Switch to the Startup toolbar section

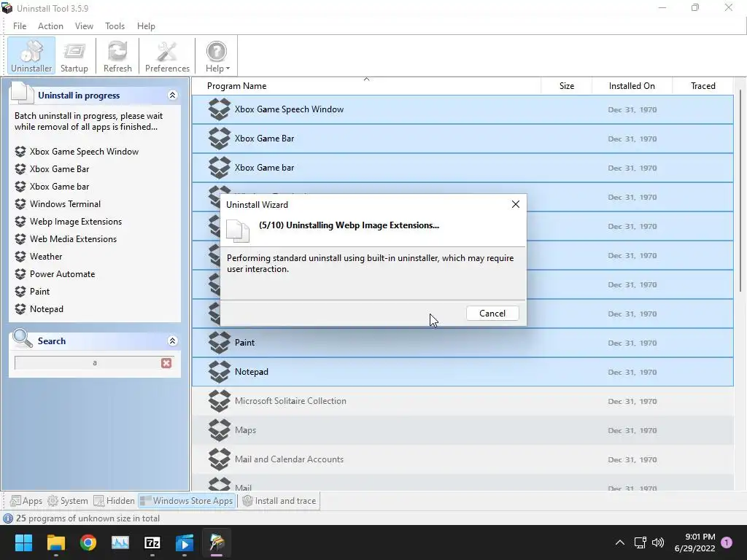tap(74, 56)
